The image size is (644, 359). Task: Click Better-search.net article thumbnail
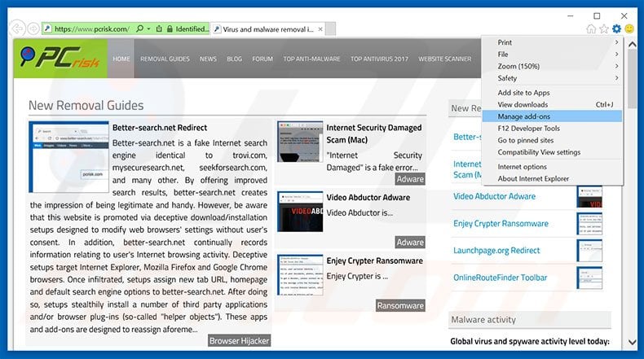click(68, 157)
